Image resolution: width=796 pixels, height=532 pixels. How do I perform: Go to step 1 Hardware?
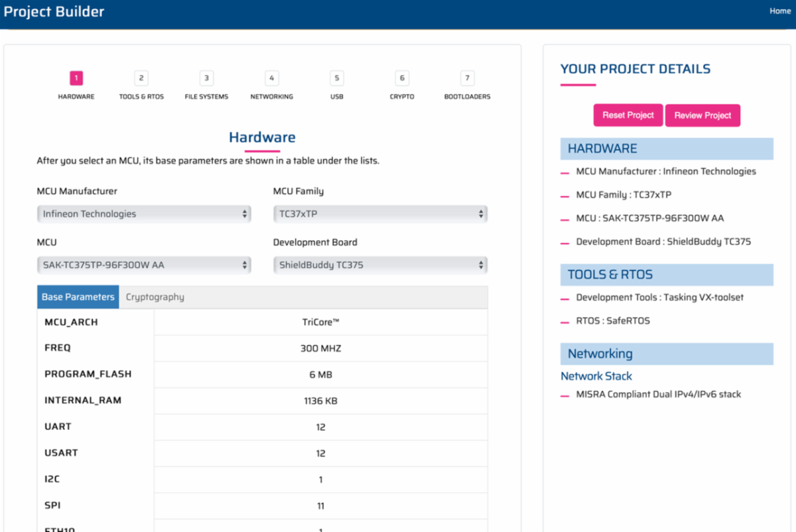[76, 78]
